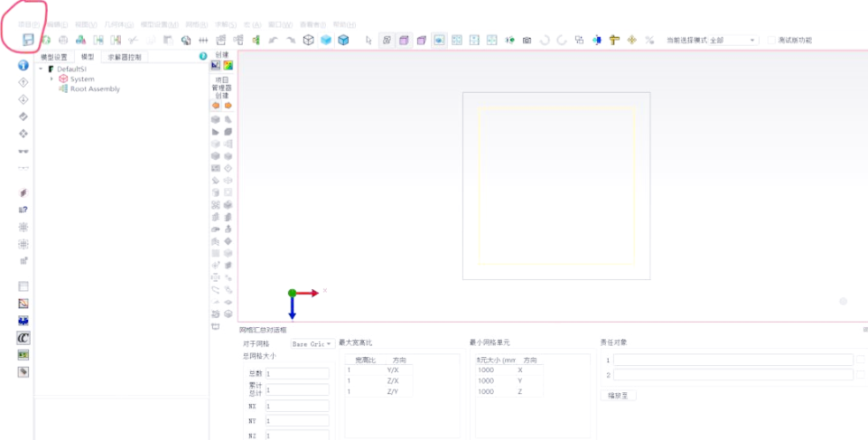Viewport: 868px width, 440px height.
Task: Click the glasses icon in the left sidebar
Action: 23,151
